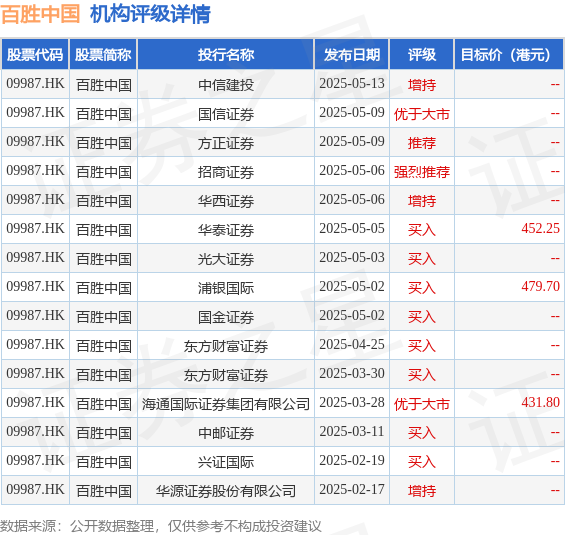Image resolution: width=565 pixels, height=535 pixels.
Task: Click the date 2025-02-19 for 兴证国际
Action: point(352,460)
